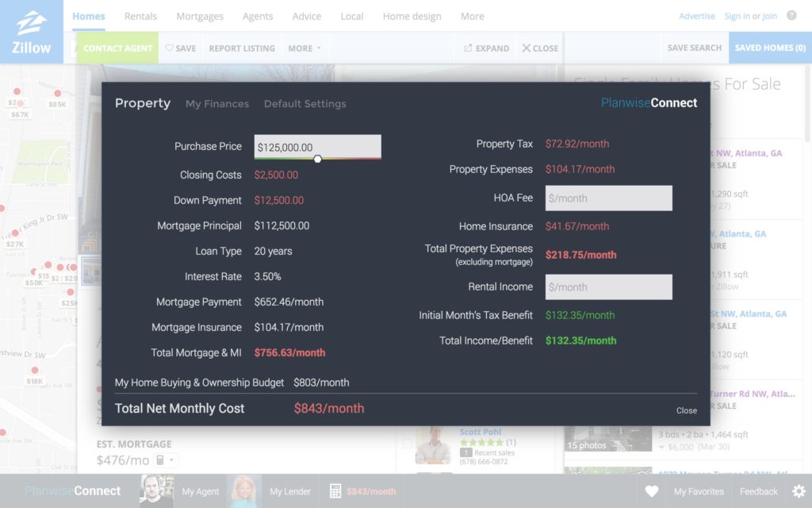Click Report Listing

coord(242,48)
